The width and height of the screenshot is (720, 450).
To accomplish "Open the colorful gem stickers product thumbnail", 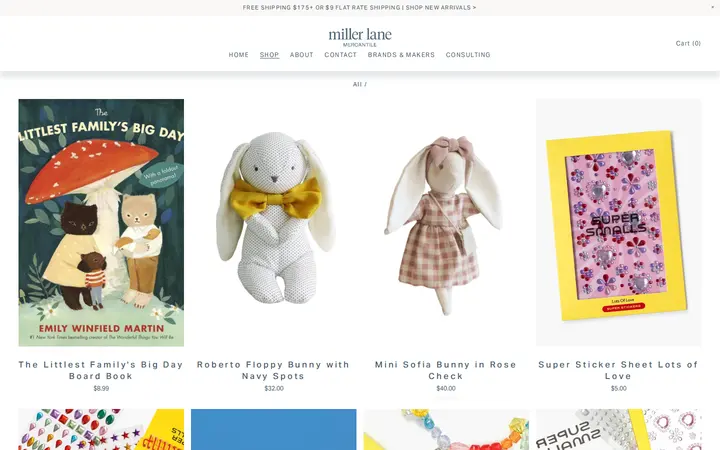I will tap(101, 429).
